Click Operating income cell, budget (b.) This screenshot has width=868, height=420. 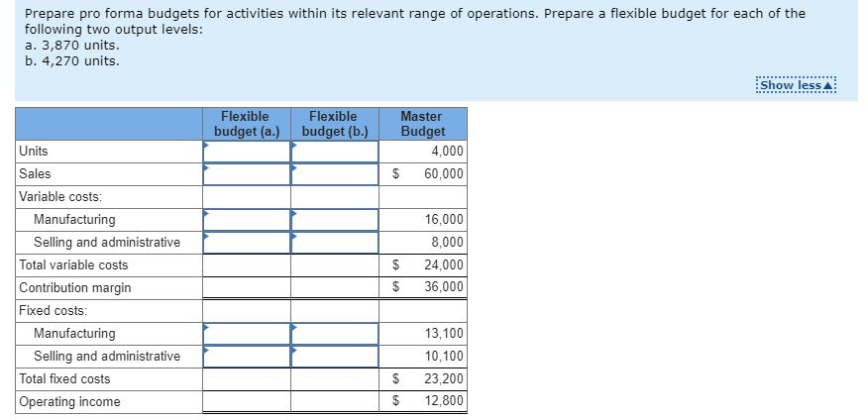[x=335, y=402]
